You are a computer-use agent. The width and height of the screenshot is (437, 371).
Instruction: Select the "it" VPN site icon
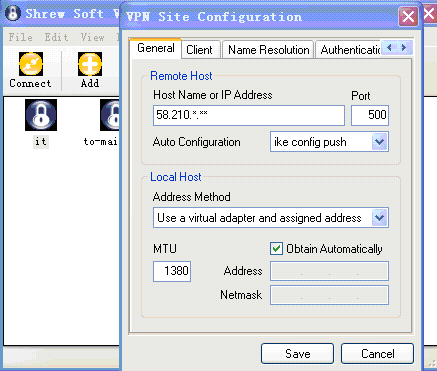(x=41, y=115)
